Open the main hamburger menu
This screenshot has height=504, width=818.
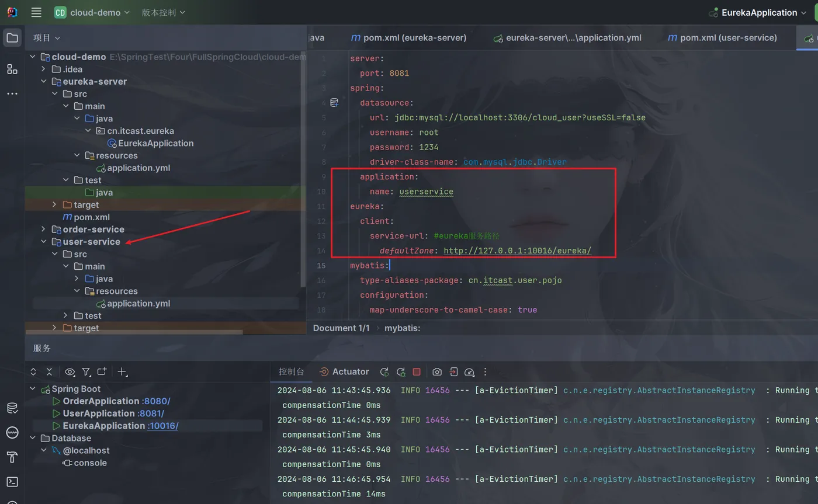point(36,12)
